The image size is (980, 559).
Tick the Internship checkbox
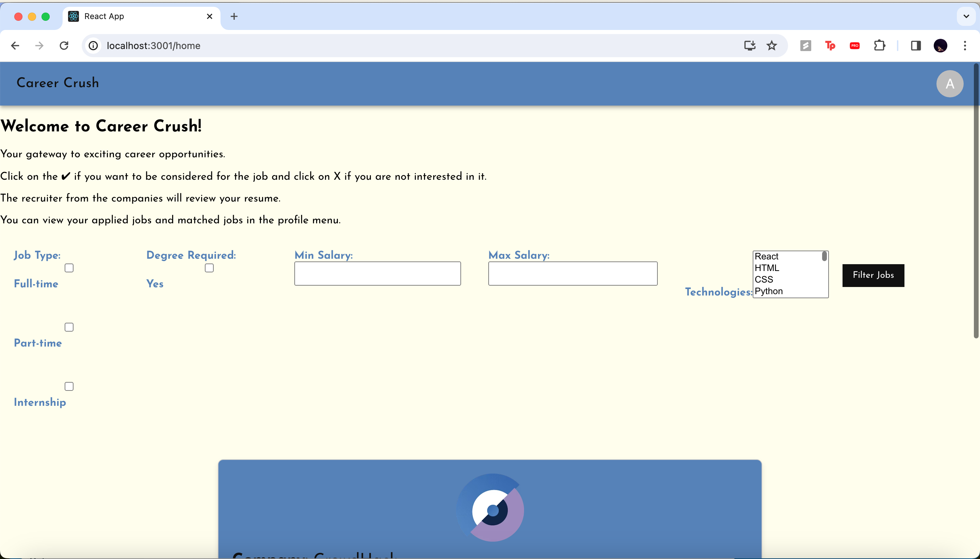69,386
